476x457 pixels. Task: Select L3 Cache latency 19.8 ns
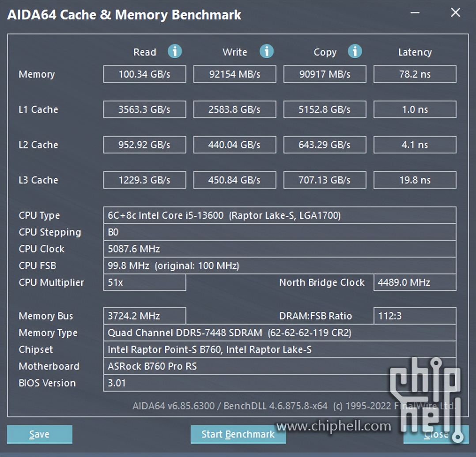pyautogui.click(x=415, y=180)
